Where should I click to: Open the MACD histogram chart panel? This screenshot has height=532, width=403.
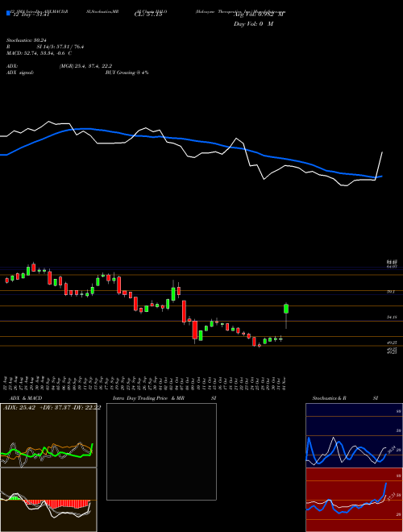click(x=48, y=500)
